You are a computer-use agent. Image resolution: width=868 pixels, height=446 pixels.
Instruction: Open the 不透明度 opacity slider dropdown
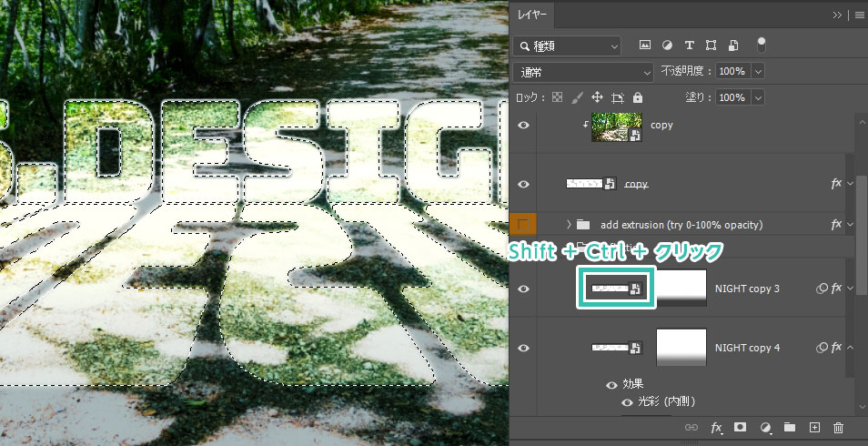click(x=758, y=71)
